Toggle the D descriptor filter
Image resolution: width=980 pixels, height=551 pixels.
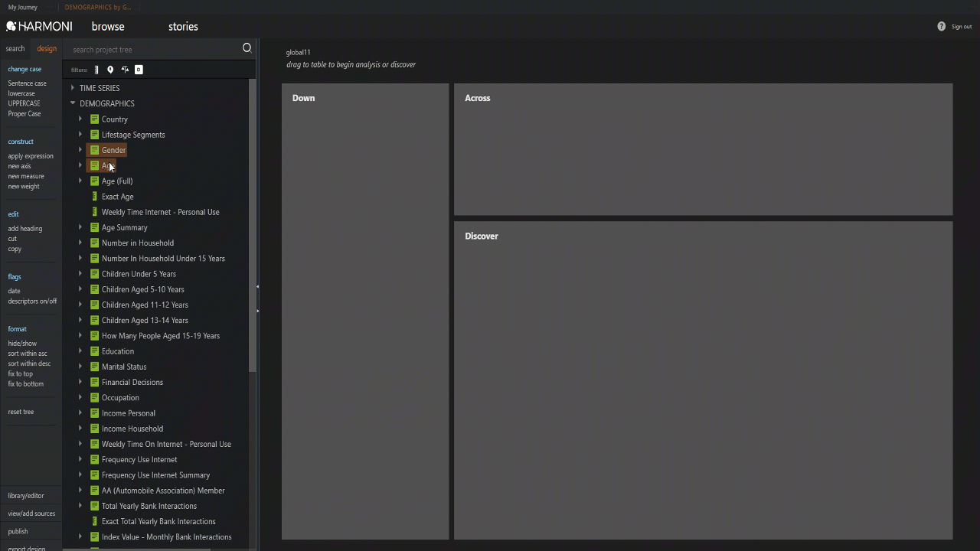click(x=139, y=70)
